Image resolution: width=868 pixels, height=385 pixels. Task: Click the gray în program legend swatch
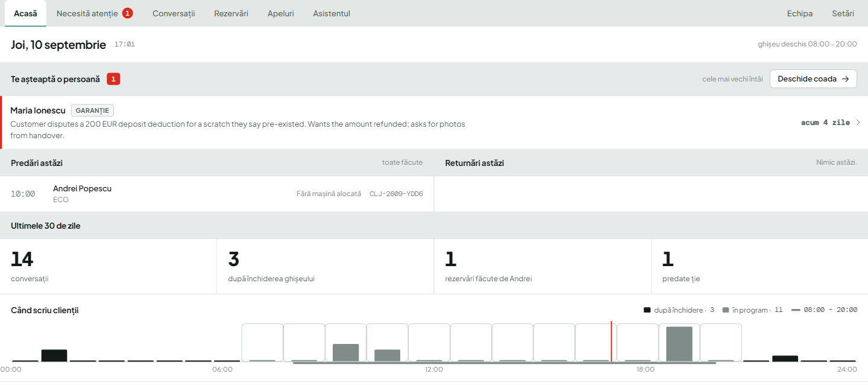(x=726, y=310)
